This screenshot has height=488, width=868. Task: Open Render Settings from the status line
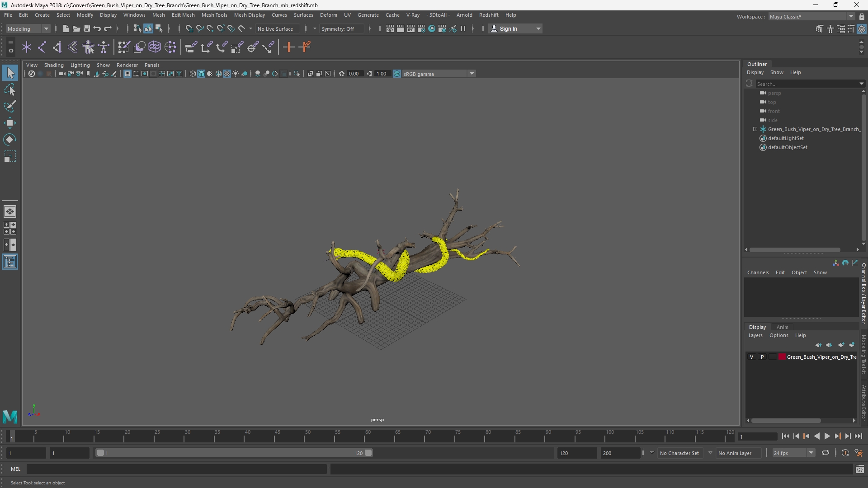421,28
